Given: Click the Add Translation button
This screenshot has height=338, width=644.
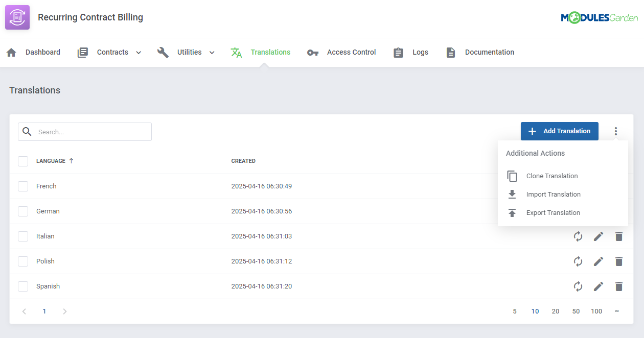Looking at the screenshot, I should click(x=560, y=131).
